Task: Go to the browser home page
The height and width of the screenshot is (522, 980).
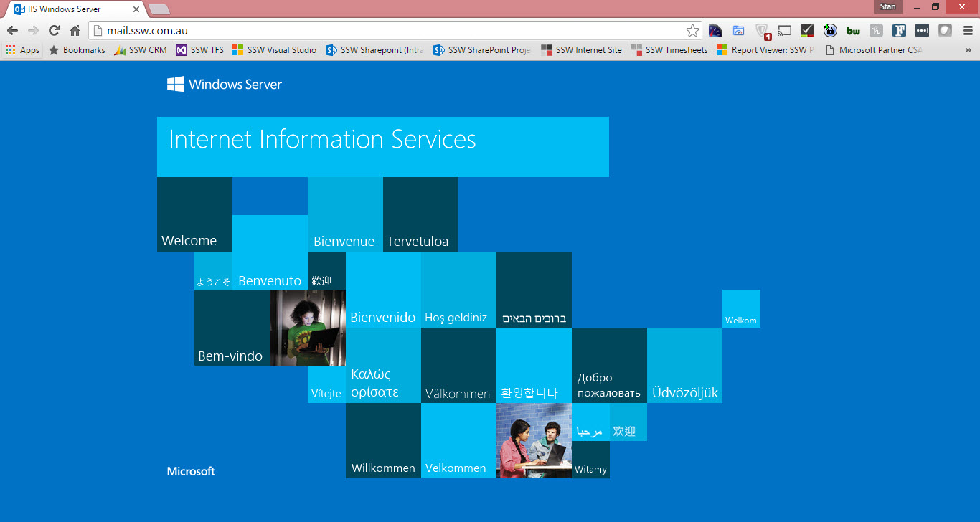Action: [75, 31]
